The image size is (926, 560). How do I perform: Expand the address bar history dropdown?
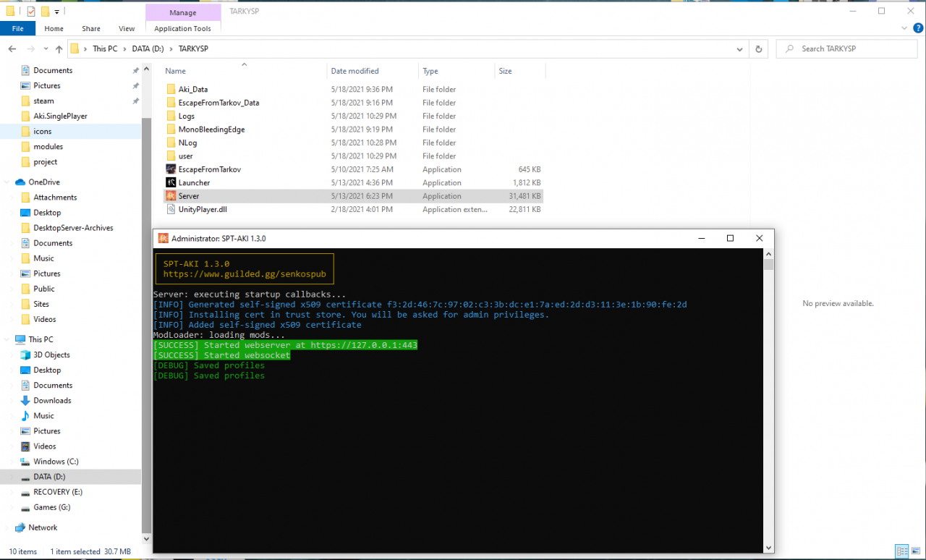(x=739, y=48)
